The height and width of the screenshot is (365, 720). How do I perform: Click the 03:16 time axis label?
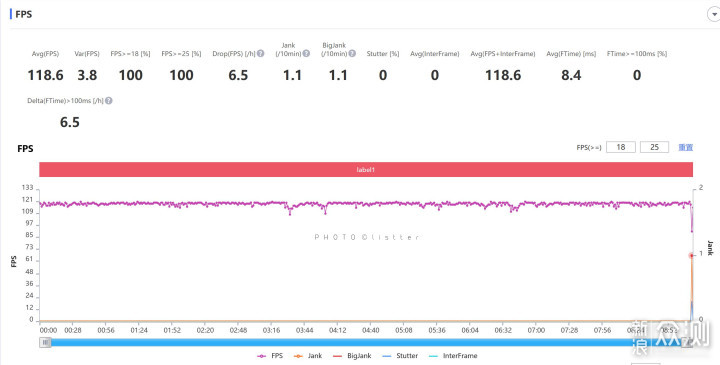pyautogui.click(x=271, y=330)
